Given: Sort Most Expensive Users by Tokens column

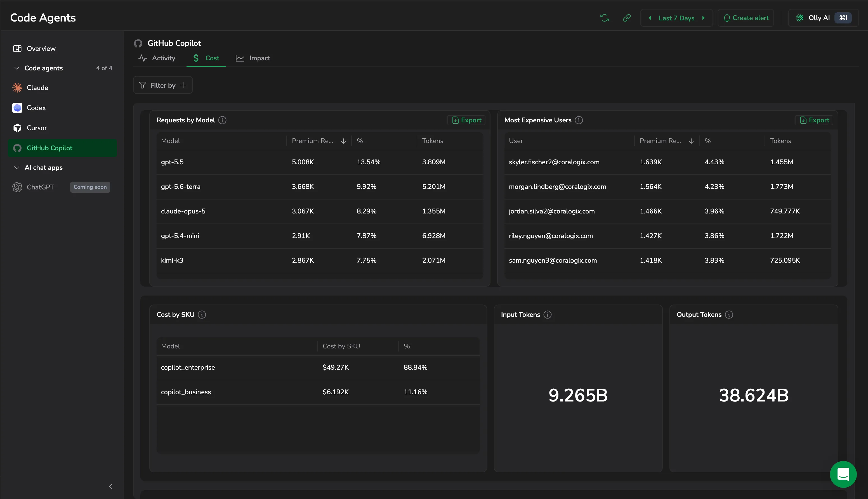Looking at the screenshot, I should click(x=780, y=141).
